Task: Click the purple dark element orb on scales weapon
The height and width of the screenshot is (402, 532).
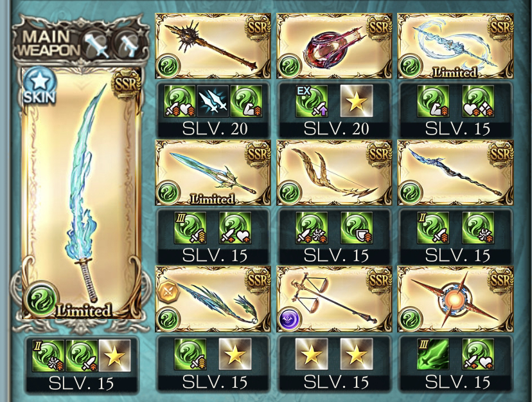Action: [x=290, y=319]
